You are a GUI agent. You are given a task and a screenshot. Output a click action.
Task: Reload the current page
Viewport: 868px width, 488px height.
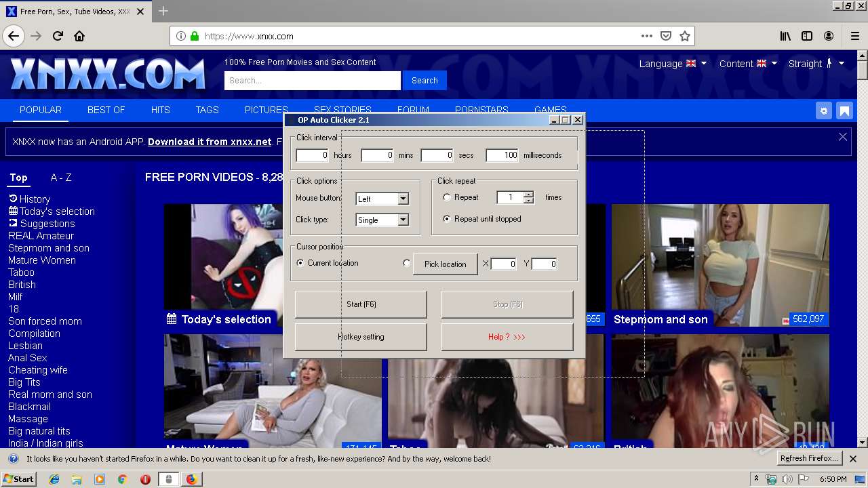click(58, 36)
